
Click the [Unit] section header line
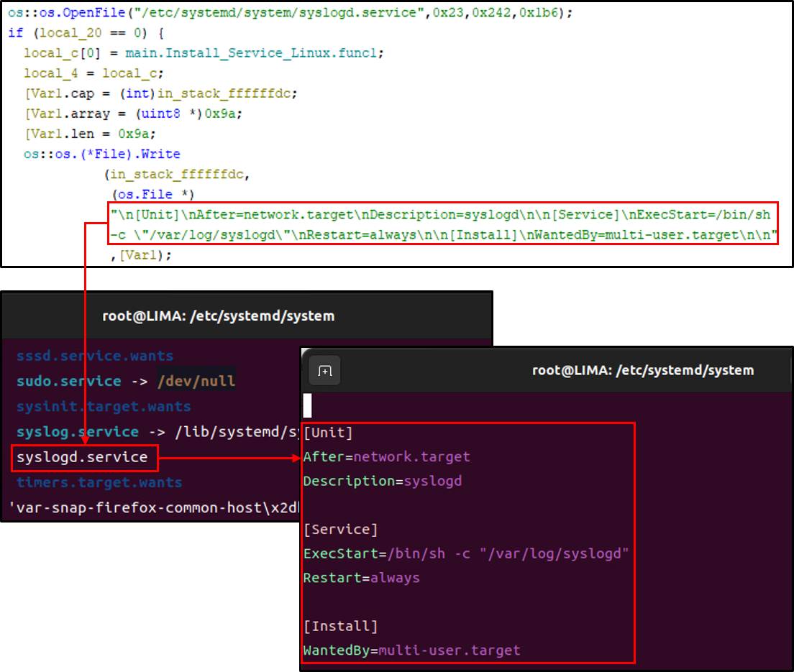(x=328, y=433)
